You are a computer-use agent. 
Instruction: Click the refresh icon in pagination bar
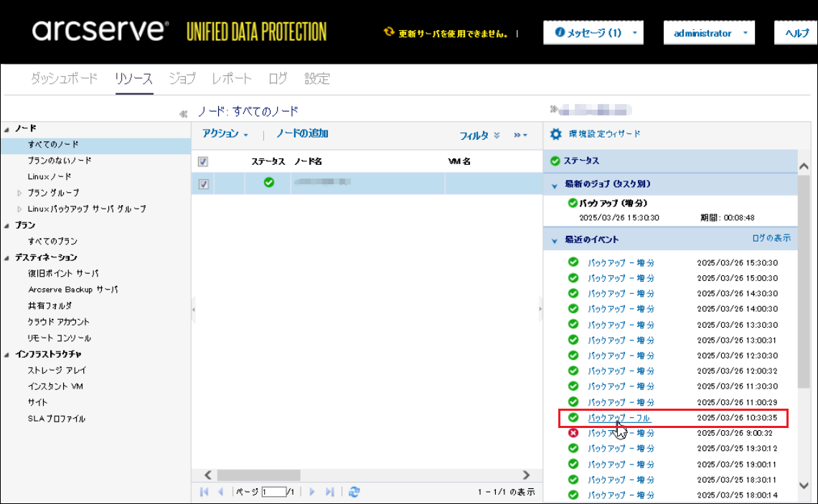click(x=354, y=492)
